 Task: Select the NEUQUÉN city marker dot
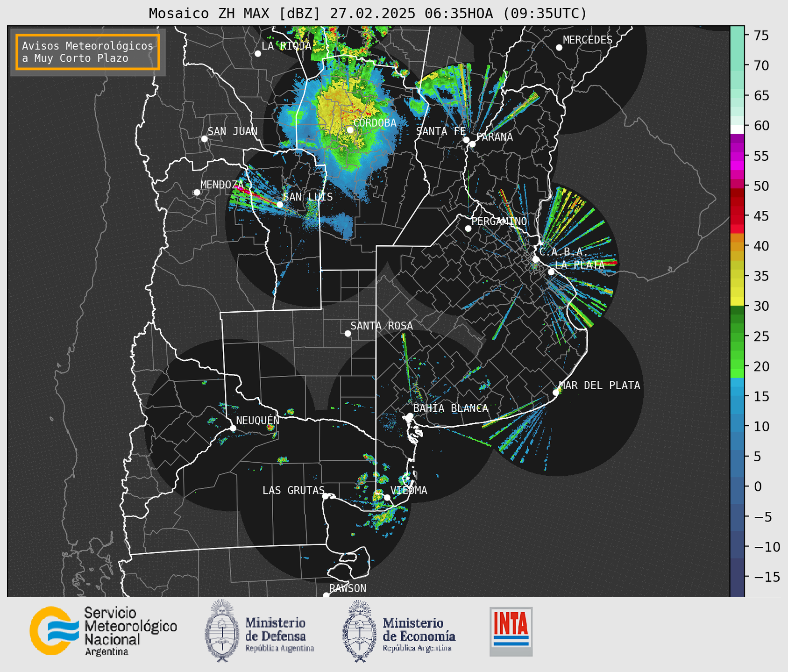point(233,428)
